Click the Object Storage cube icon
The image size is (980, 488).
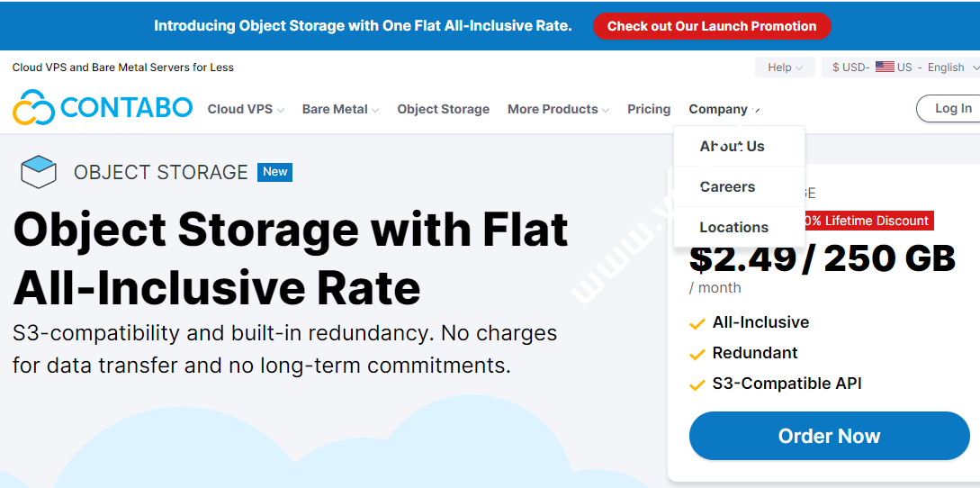pyautogui.click(x=39, y=172)
